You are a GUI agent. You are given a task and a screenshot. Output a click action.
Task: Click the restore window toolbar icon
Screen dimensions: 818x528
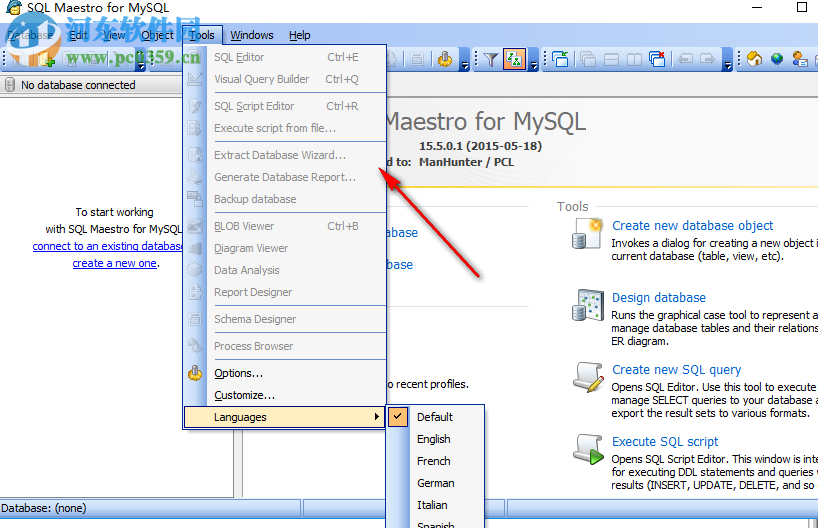(x=561, y=59)
